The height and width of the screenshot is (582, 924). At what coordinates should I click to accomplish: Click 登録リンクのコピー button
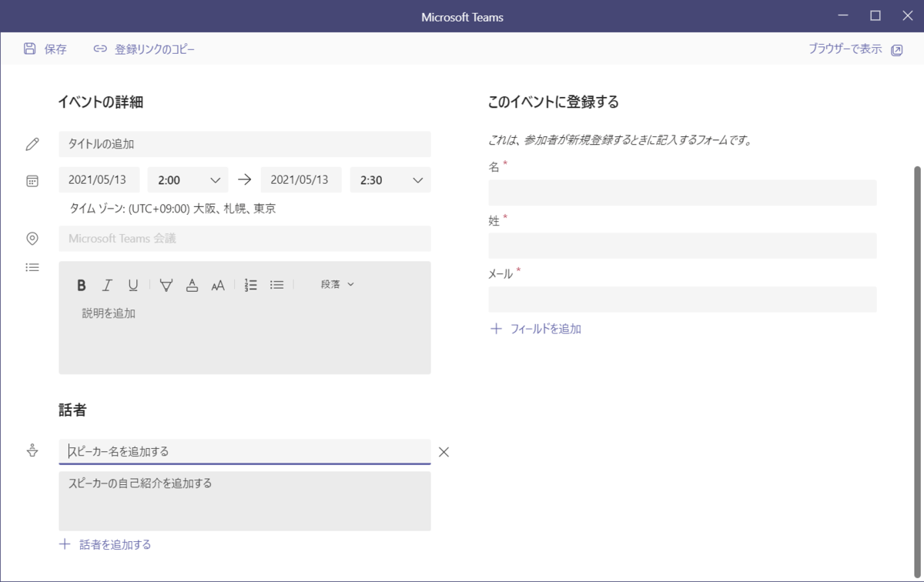pyautogui.click(x=155, y=49)
